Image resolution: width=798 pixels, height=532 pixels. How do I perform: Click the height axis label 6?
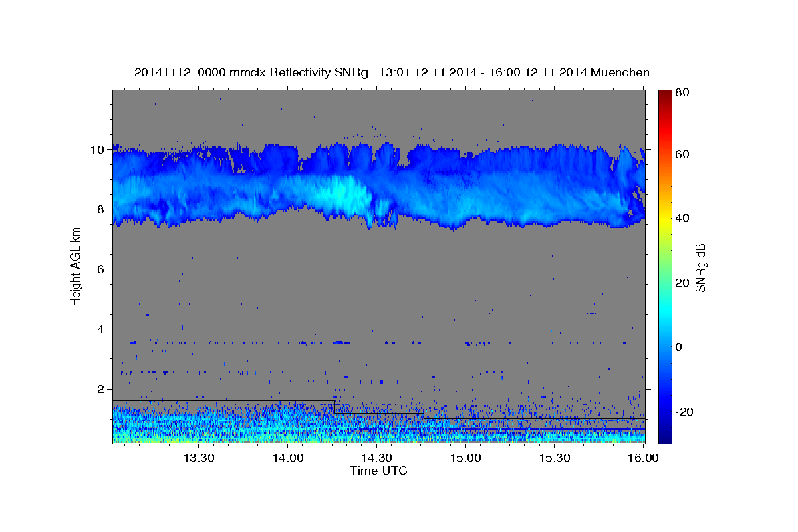[101, 269]
